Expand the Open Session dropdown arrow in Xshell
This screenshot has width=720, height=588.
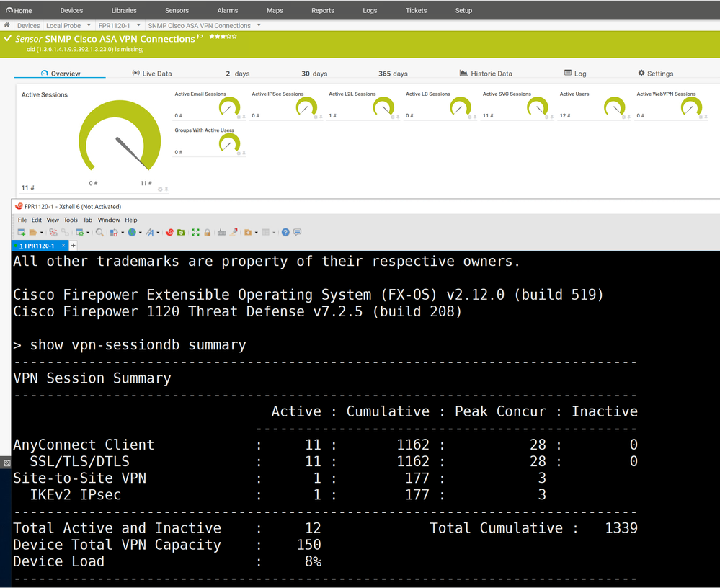point(41,232)
